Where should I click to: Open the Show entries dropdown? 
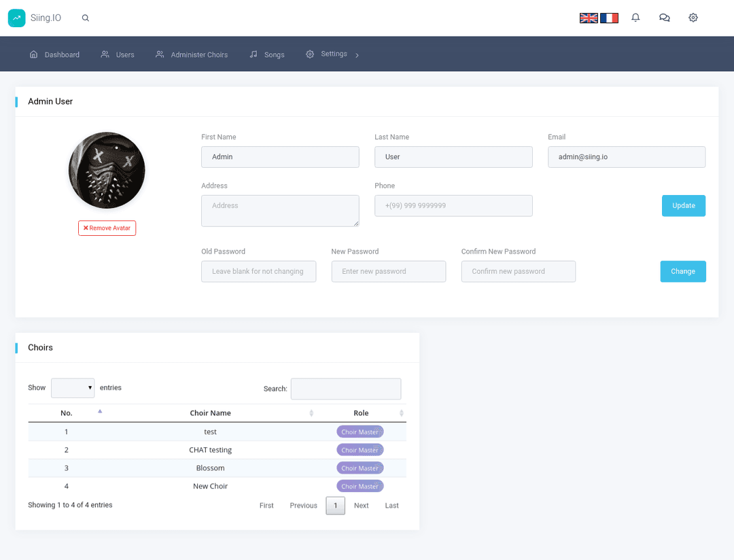point(73,387)
